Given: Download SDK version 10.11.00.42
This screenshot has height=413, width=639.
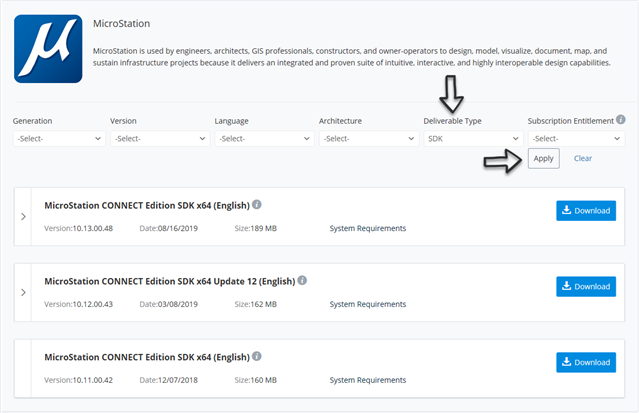Looking at the screenshot, I should (x=586, y=362).
